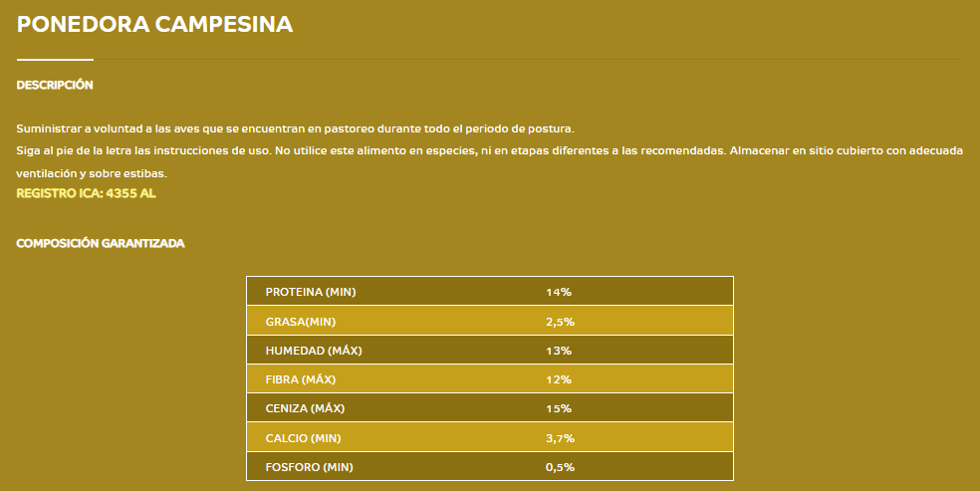Select the CALCIO (MIN) row label

click(303, 438)
